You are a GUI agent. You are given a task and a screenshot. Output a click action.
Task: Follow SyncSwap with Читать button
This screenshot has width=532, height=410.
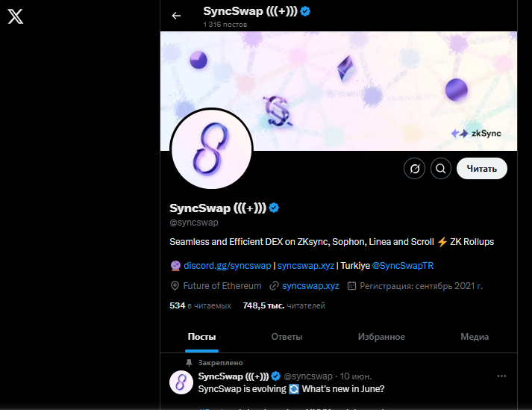(x=482, y=169)
